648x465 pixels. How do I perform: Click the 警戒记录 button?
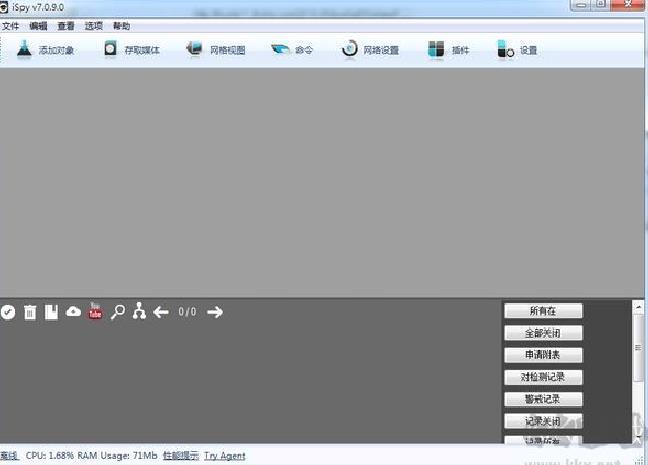543,399
